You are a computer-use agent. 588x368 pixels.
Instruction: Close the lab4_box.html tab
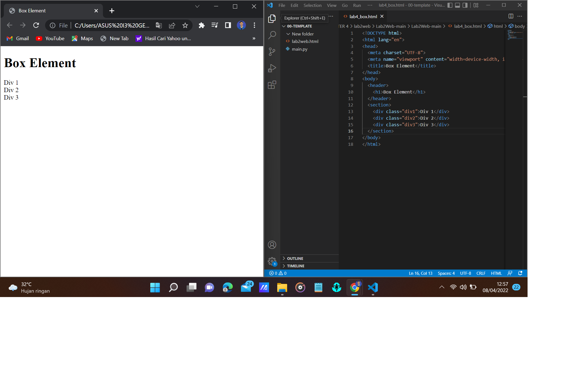[382, 17]
